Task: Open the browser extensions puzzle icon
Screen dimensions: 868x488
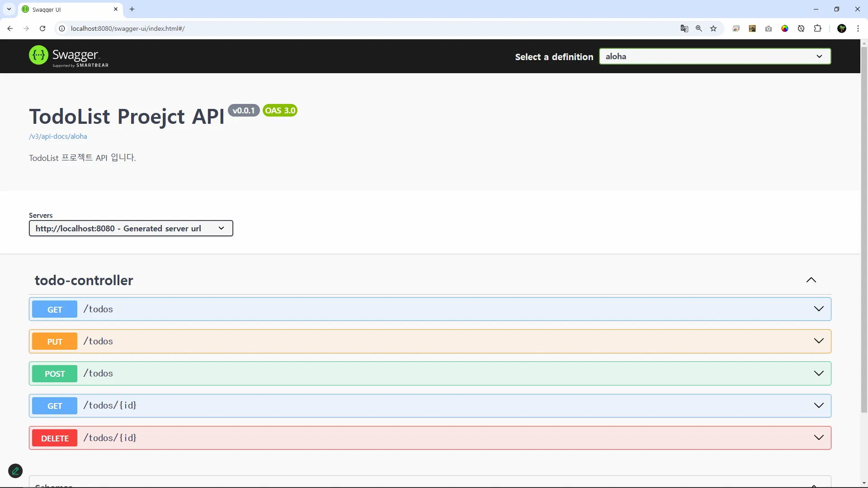Action: pos(817,28)
